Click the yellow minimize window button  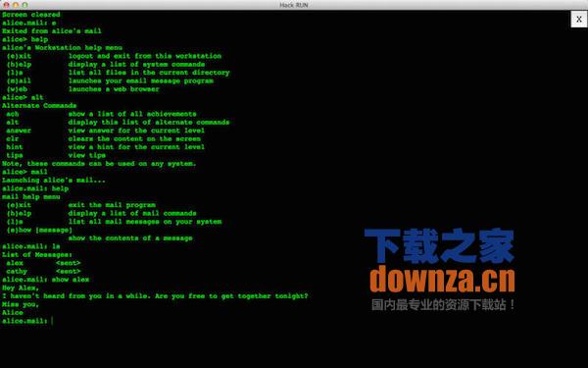[16, 5]
